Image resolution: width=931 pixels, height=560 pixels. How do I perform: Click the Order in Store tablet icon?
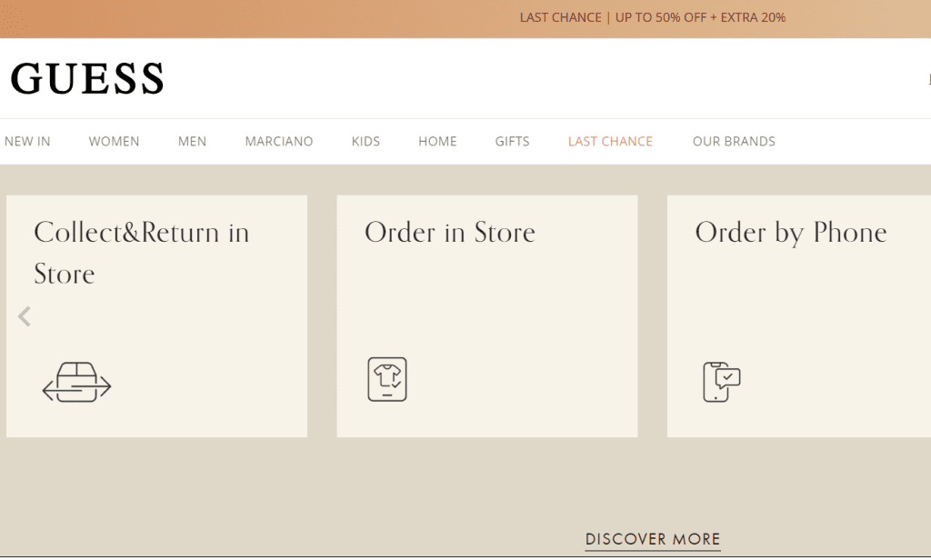pos(387,379)
